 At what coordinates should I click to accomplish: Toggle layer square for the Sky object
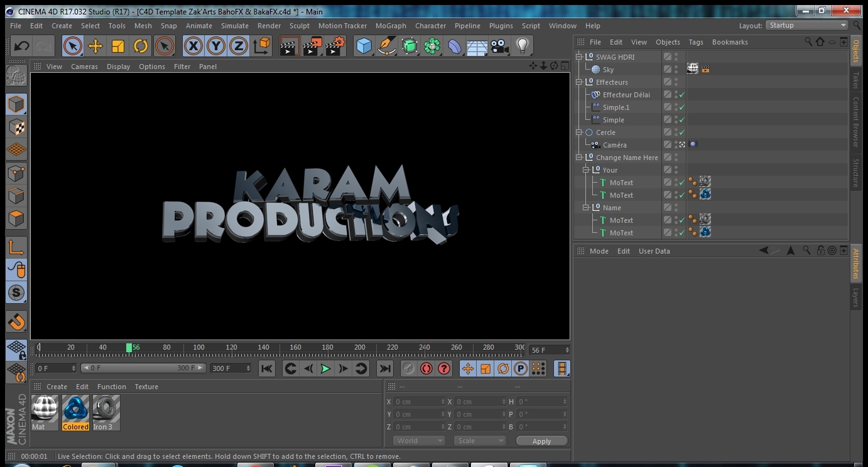[x=668, y=70]
